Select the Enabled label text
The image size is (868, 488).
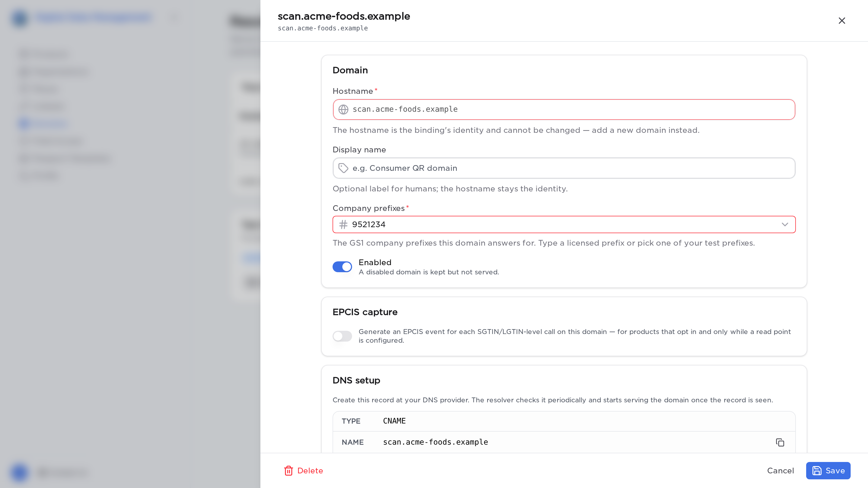[375, 262]
